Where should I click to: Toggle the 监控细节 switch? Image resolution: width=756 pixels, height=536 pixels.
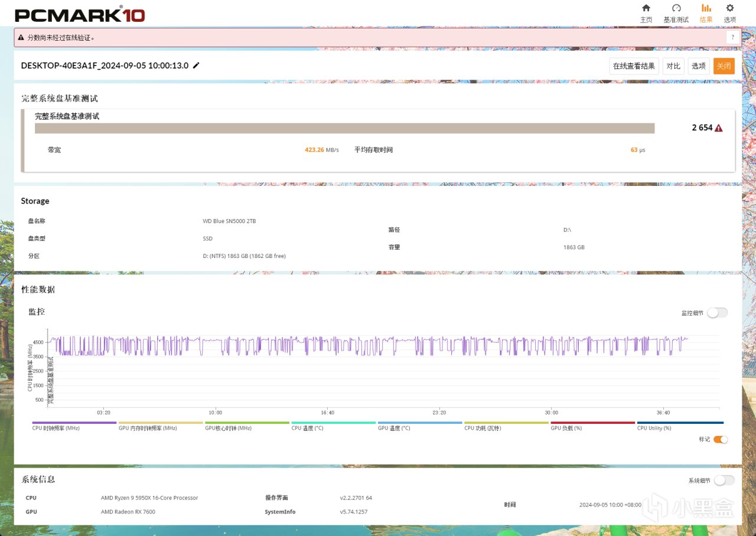point(718,313)
